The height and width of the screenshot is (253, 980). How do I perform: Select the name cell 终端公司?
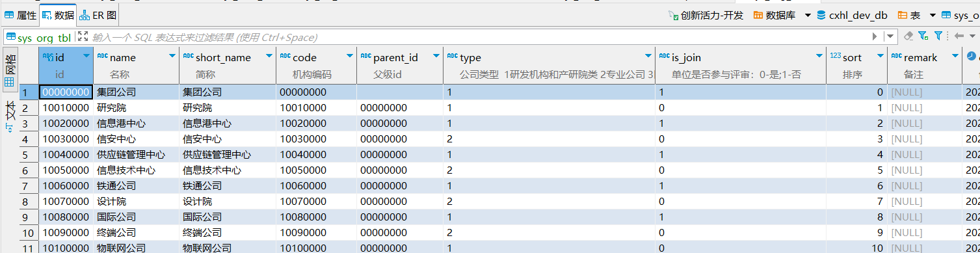136,233
